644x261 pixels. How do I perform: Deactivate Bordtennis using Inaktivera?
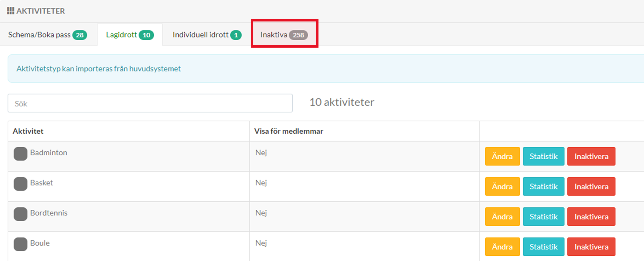591,216
